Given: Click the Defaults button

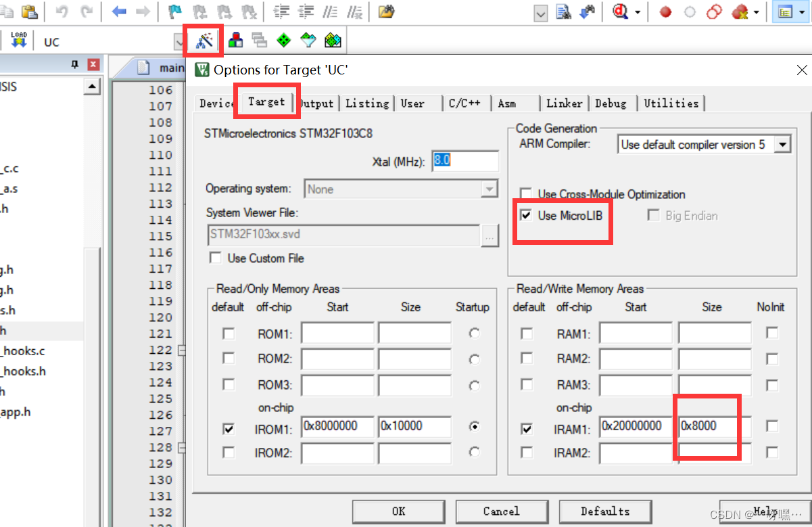Looking at the screenshot, I should click(604, 511).
